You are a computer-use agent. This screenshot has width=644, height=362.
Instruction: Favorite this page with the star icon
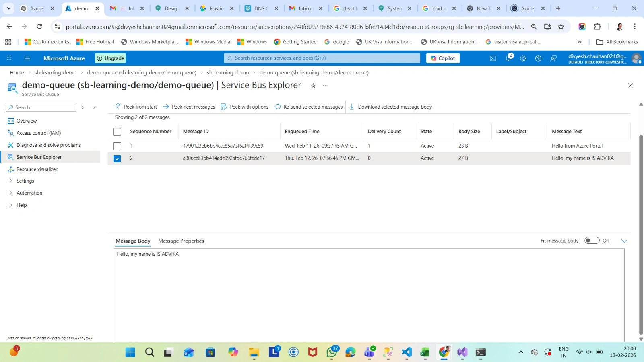click(313, 85)
